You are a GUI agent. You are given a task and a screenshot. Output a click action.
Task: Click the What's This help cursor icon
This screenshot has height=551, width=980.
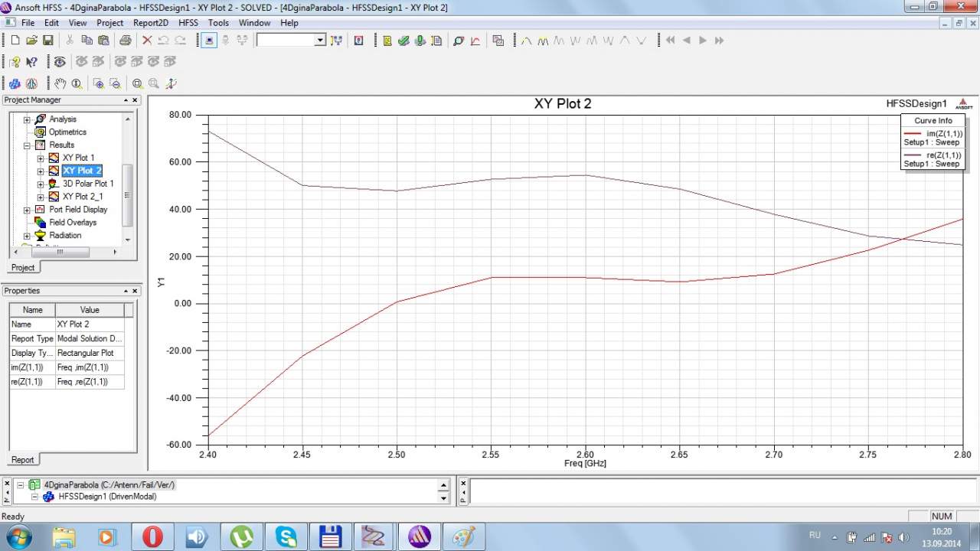coord(31,62)
